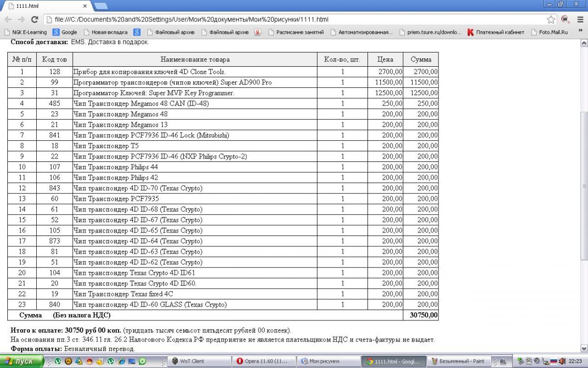Switch to Мои рисунки taskbar window
This screenshot has width=588, height=368.
(328, 361)
